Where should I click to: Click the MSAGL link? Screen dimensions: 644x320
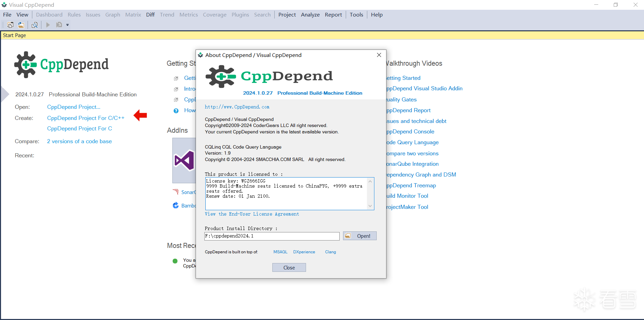pos(280,252)
